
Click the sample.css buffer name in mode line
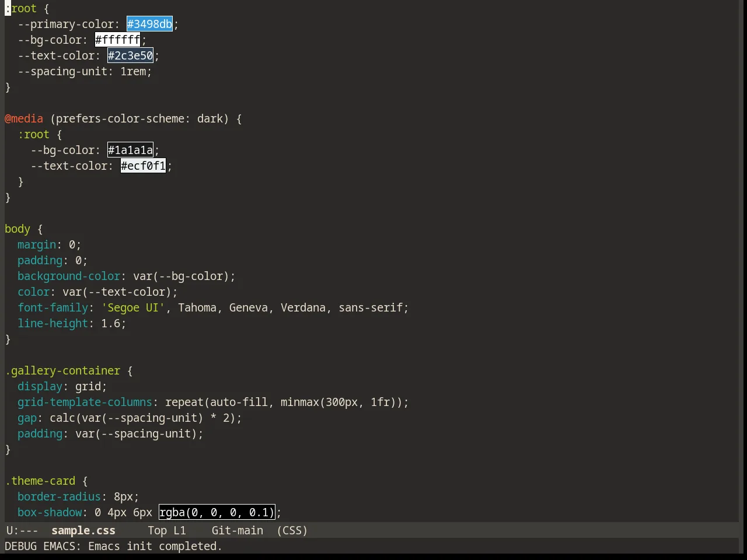[83, 530]
